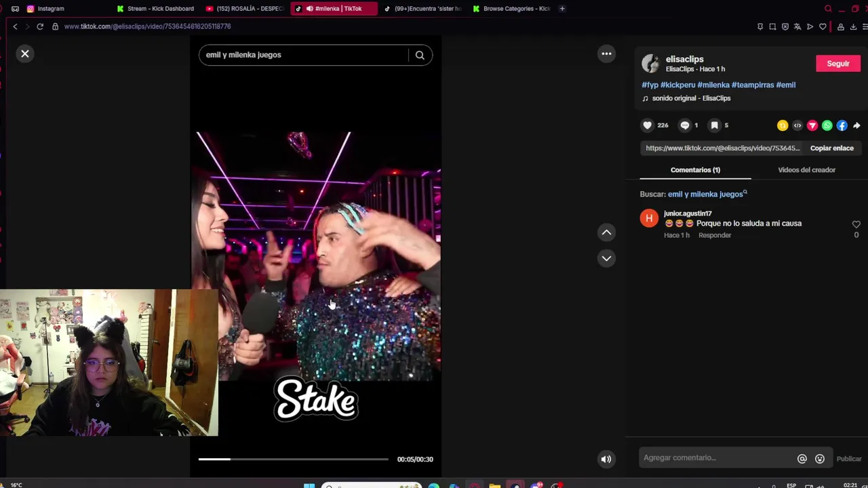Click sonido original - ElisaClips sound link
The height and width of the screenshot is (488, 868).
[x=691, y=98]
